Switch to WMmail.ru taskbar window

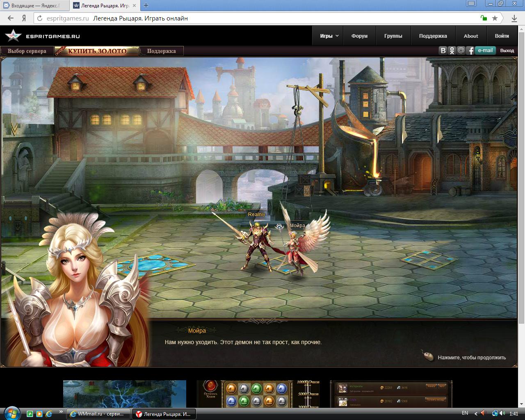pos(98,414)
